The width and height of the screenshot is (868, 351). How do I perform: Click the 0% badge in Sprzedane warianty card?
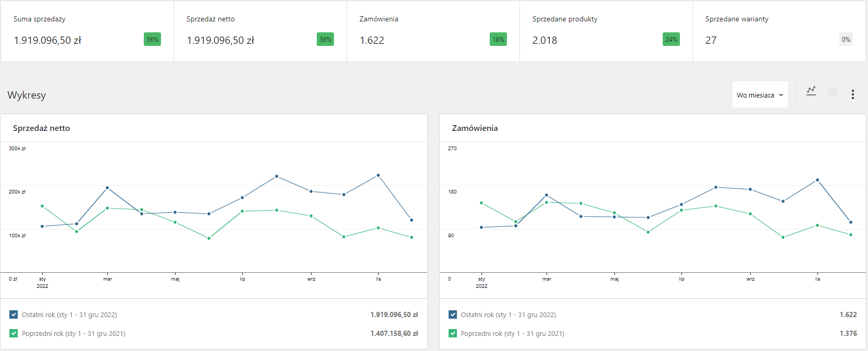click(846, 40)
